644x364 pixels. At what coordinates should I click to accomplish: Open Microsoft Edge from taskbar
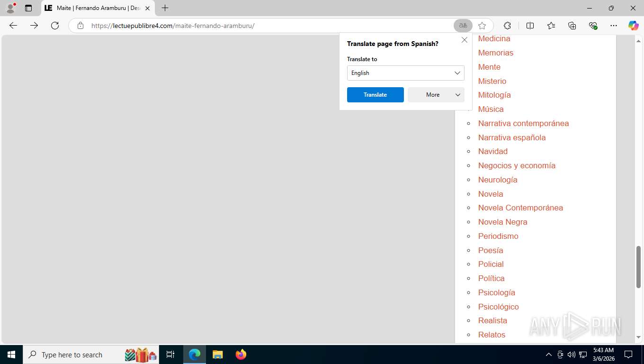tap(195, 355)
